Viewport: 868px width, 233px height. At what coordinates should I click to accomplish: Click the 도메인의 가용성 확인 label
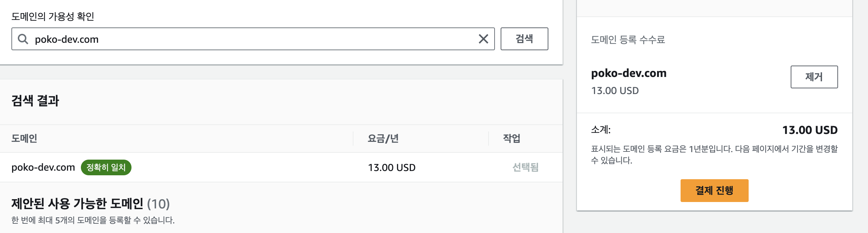click(x=53, y=16)
